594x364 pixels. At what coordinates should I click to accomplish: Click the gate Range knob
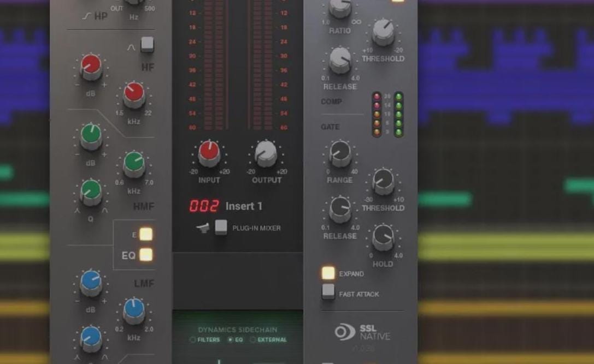pos(340,153)
